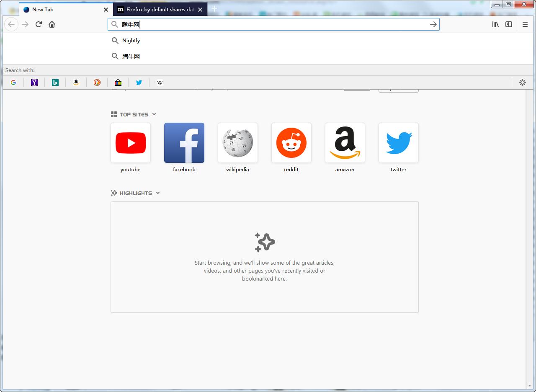Collapse the Top Sites section chevron
Screen dimensions: 536x392
click(x=154, y=114)
